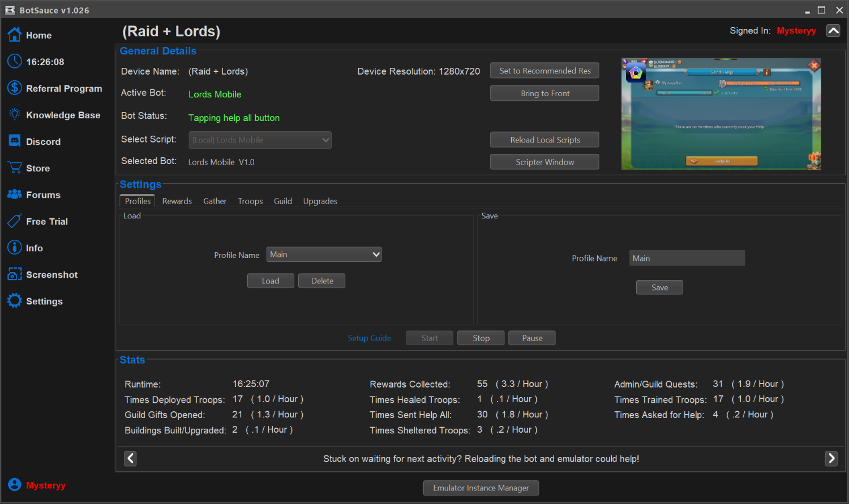The width and height of the screenshot is (849, 504).
Task: Open the Gather settings tab
Action: 215,201
